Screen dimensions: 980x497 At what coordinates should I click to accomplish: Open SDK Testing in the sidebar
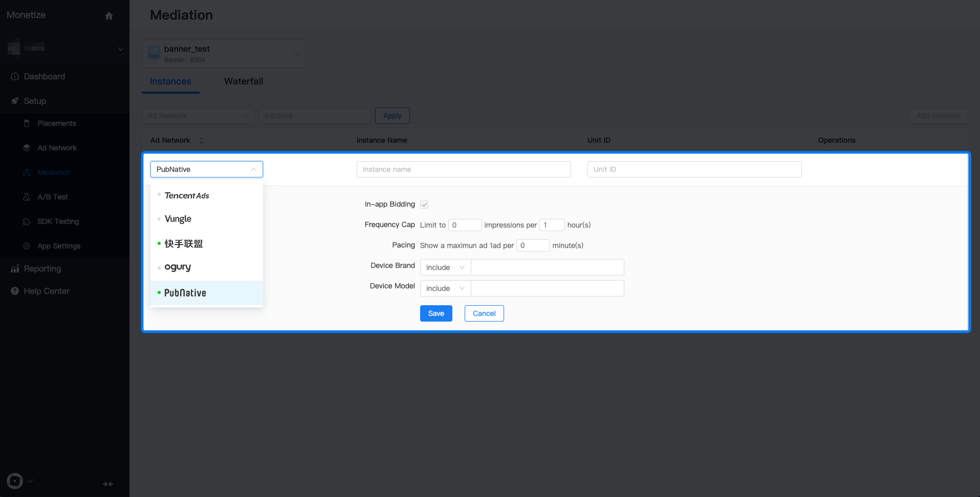point(58,221)
